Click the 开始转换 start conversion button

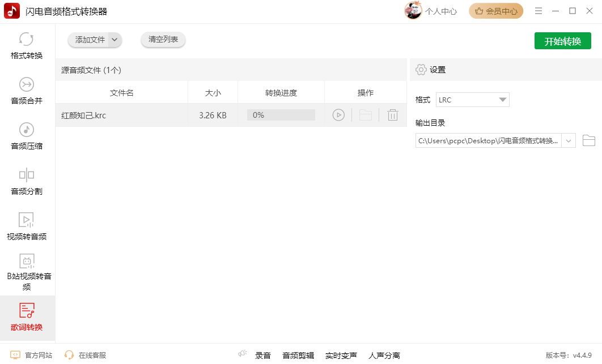pos(562,40)
